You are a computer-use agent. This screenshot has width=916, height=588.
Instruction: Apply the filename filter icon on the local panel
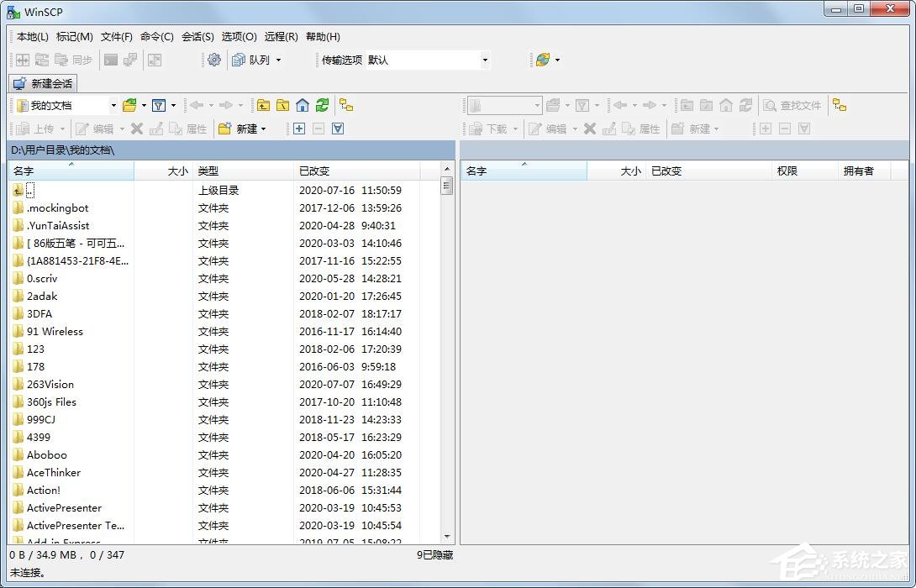click(x=160, y=105)
